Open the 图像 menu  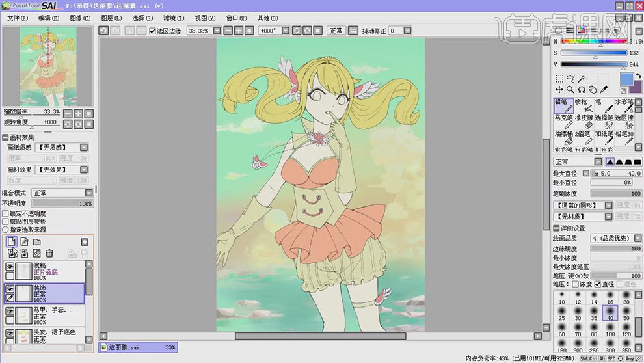80,18
